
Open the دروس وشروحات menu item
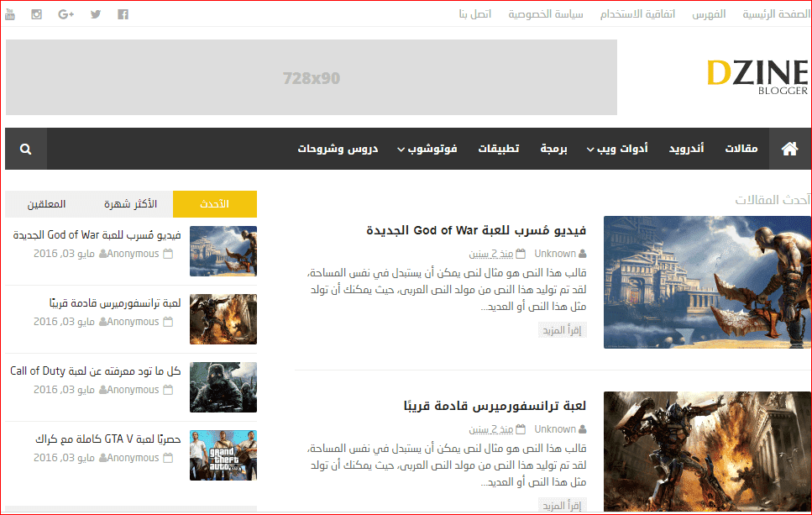tap(338, 150)
